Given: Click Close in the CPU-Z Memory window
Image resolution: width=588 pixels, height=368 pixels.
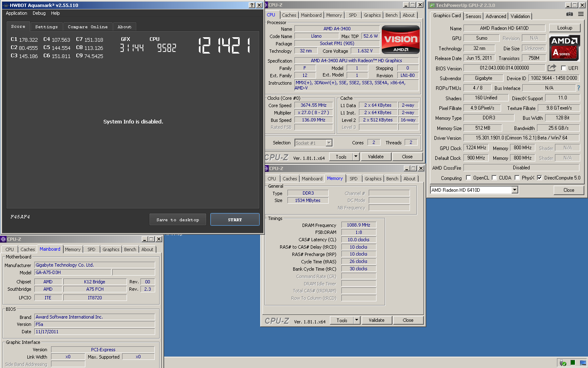Looking at the screenshot, I should [x=408, y=320].
